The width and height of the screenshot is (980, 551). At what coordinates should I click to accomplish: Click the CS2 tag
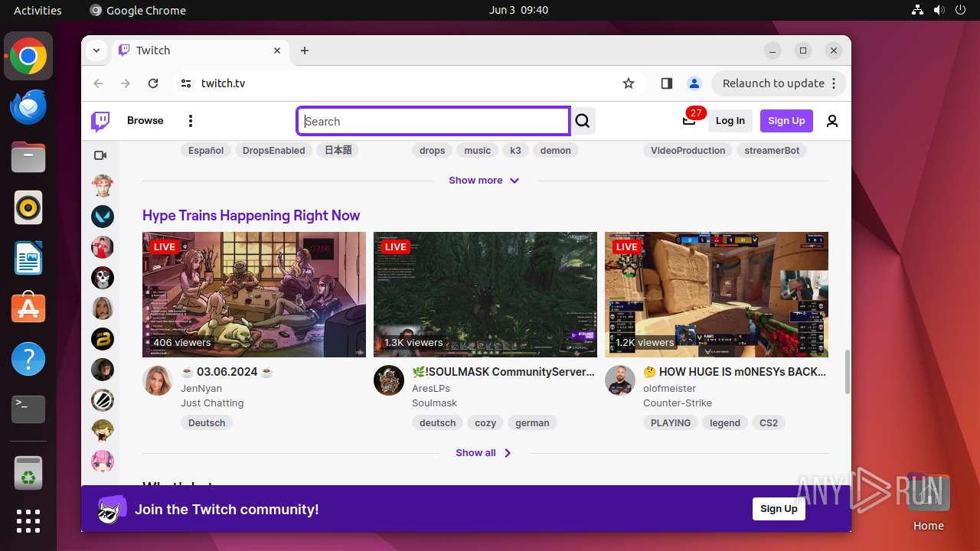click(769, 422)
